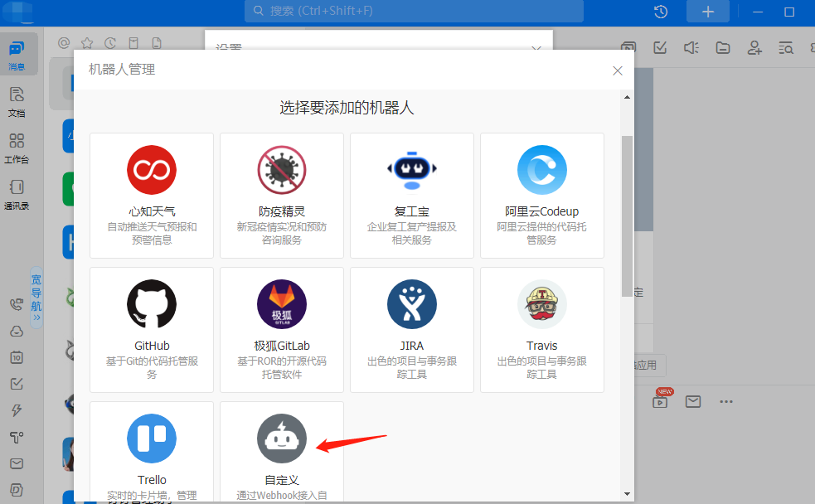
Task: Click the 选择要添加的机器人 heading text
Action: pyautogui.click(x=347, y=108)
